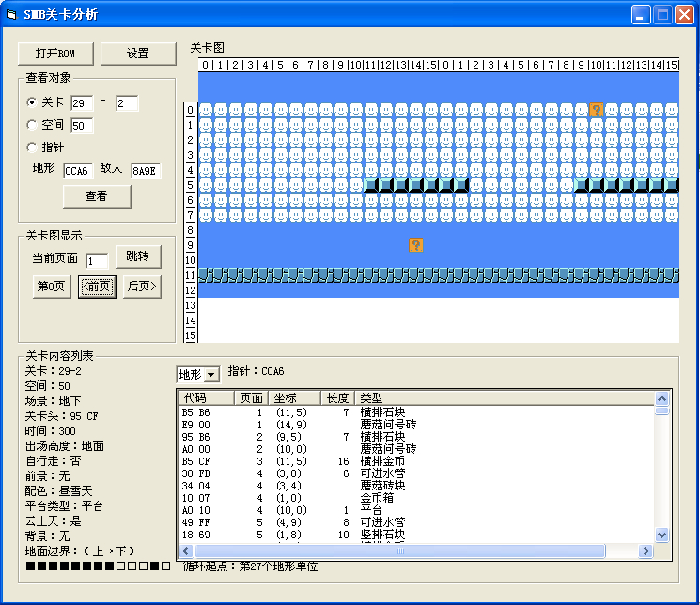The image size is (700, 605).
Task: Click first stone block of right row-5 platform
Action: point(582,185)
